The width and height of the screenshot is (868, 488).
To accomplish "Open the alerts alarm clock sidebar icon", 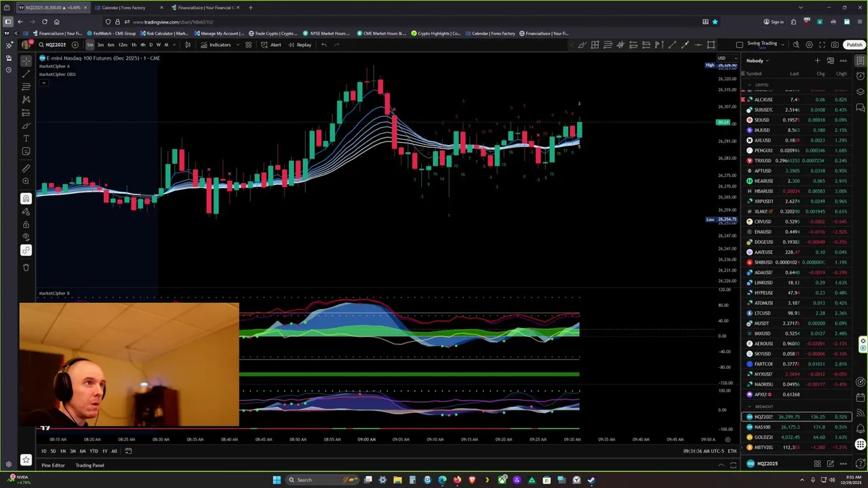I will [861, 75].
